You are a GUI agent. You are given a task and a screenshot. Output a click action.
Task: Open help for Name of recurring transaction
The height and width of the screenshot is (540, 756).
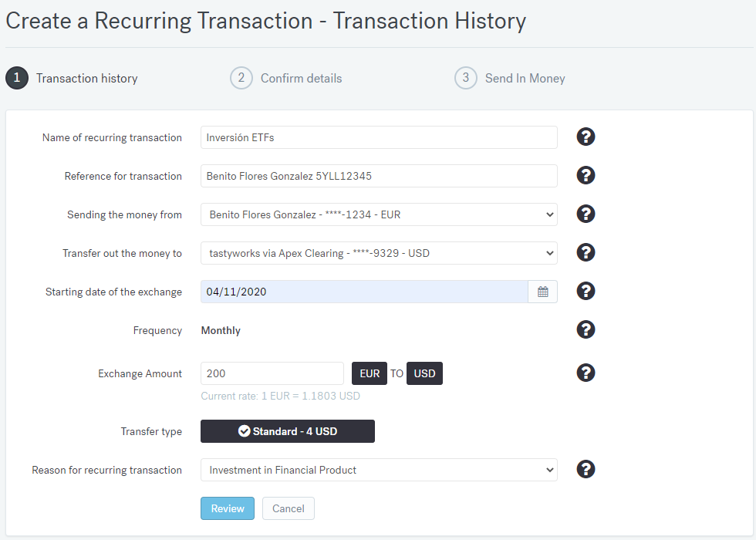pos(586,137)
